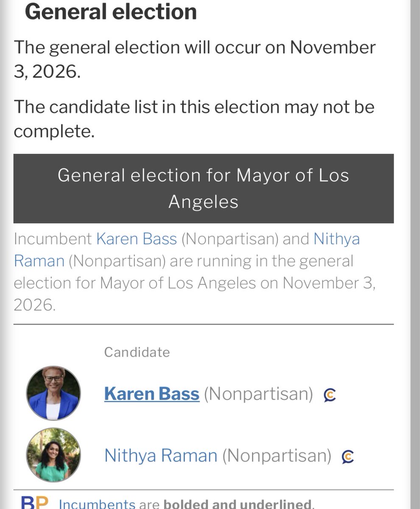Viewport: 420px width, 509px height.
Task: Open Nithya Raman's circular profile photo
Action: point(53,455)
